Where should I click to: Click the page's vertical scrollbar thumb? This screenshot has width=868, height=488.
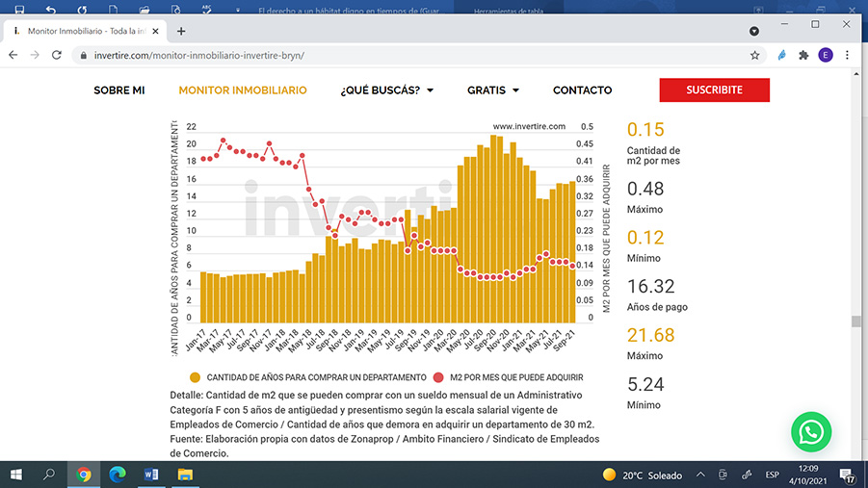pos(855,321)
